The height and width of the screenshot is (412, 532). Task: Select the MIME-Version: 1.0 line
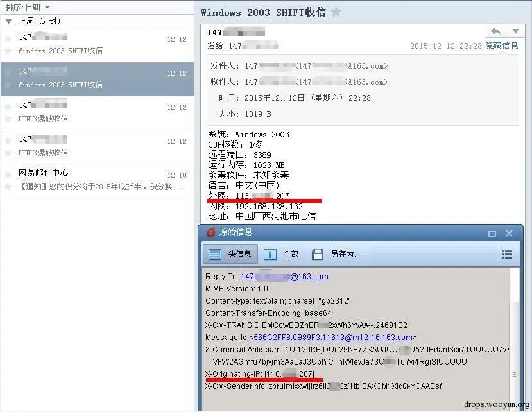[237, 289]
